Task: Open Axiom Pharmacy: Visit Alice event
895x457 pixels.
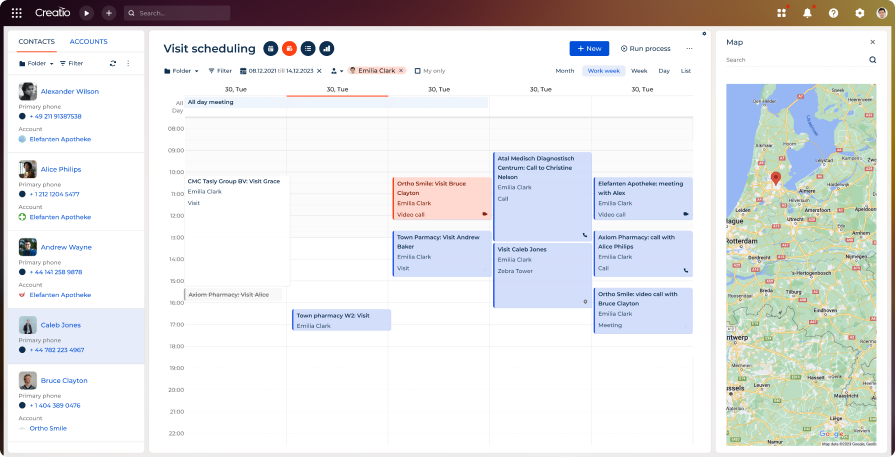Action: tap(233, 295)
